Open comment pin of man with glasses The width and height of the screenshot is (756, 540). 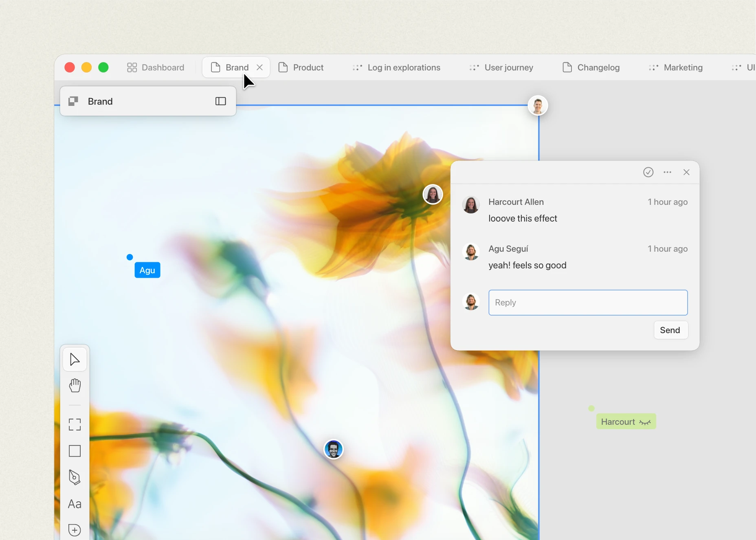click(x=333, y=450)
